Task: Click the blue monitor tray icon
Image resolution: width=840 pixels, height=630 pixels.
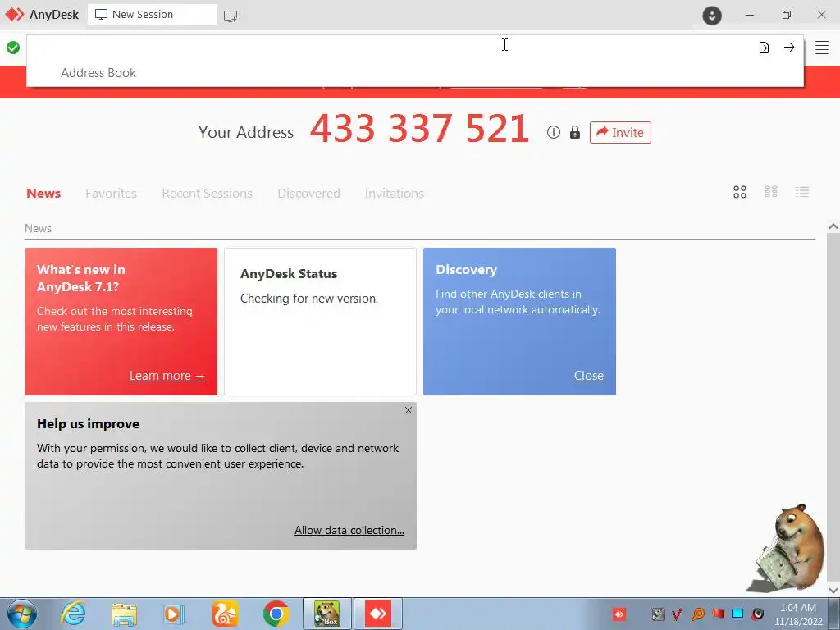Action: click(x=737, y=614)
